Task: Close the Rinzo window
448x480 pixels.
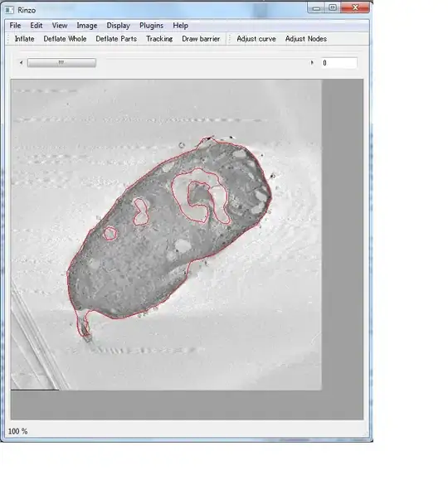Action: (x=355, y=7)
